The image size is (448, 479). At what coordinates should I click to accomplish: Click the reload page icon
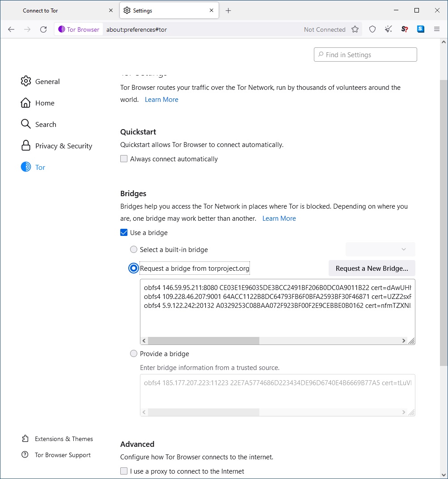click(43, 29)
